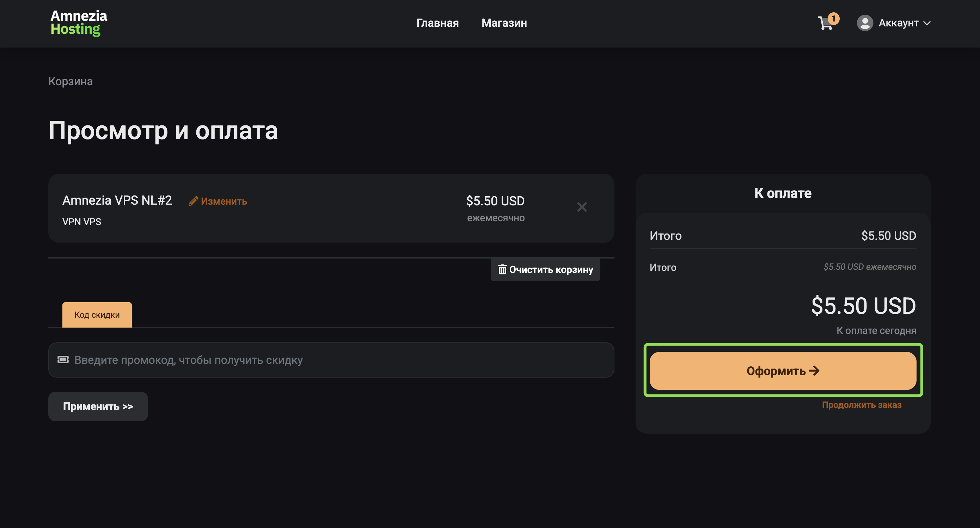
Task: Click the Оформить checkout button
Action: tap(783, 371)
